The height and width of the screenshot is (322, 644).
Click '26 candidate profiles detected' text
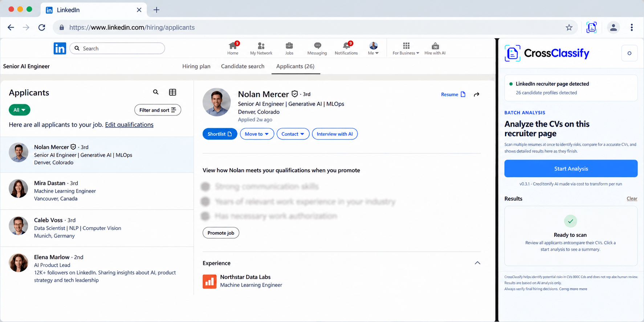pyautogui.click(x=546, y=93)
